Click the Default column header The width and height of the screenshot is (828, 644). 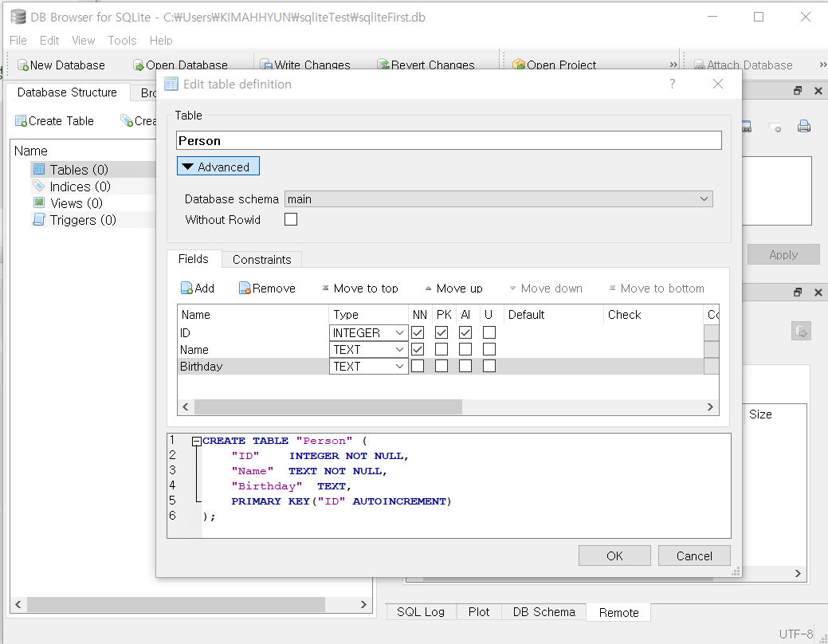[553, 314]
